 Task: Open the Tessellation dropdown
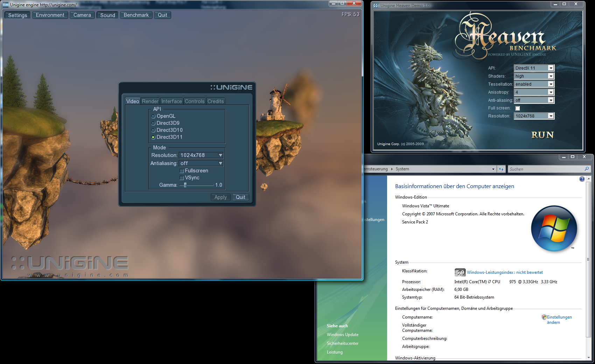click(534, 84)
